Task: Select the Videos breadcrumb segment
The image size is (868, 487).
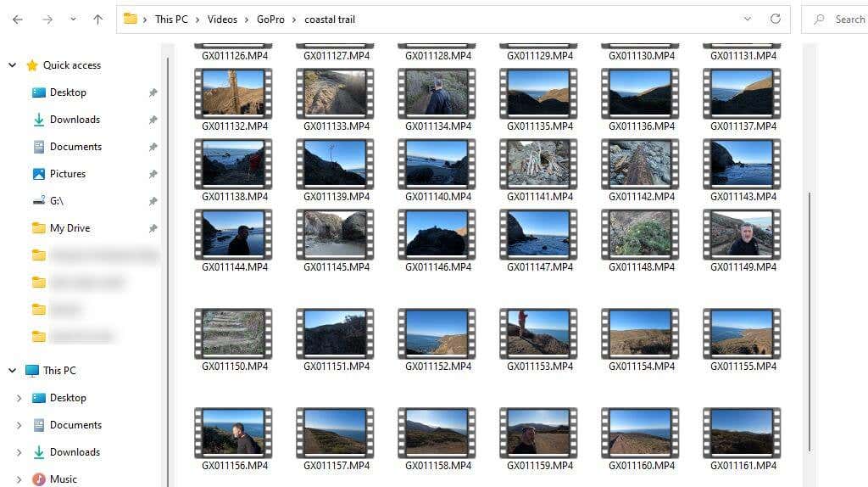Action: [x=222, y=20]
